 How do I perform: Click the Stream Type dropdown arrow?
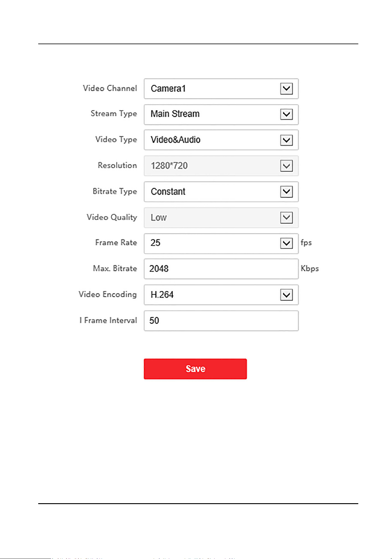(286, 114)
